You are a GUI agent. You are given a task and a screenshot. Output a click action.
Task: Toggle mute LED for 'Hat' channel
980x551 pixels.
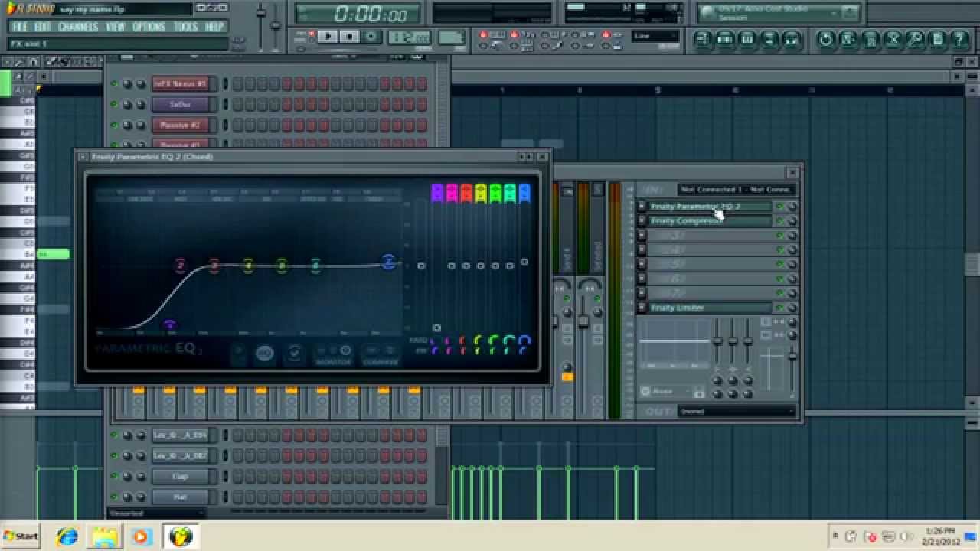pyautogui.click(x=114, y=497)
